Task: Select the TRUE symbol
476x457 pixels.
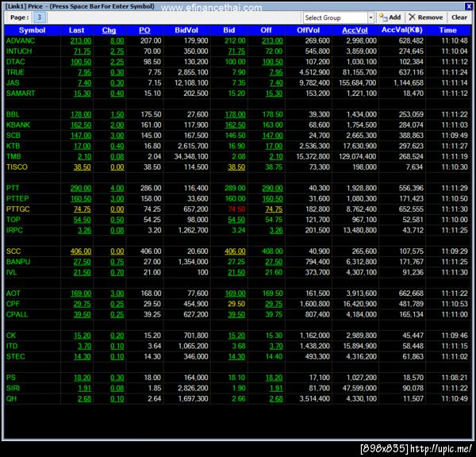Action: [15, 72]
